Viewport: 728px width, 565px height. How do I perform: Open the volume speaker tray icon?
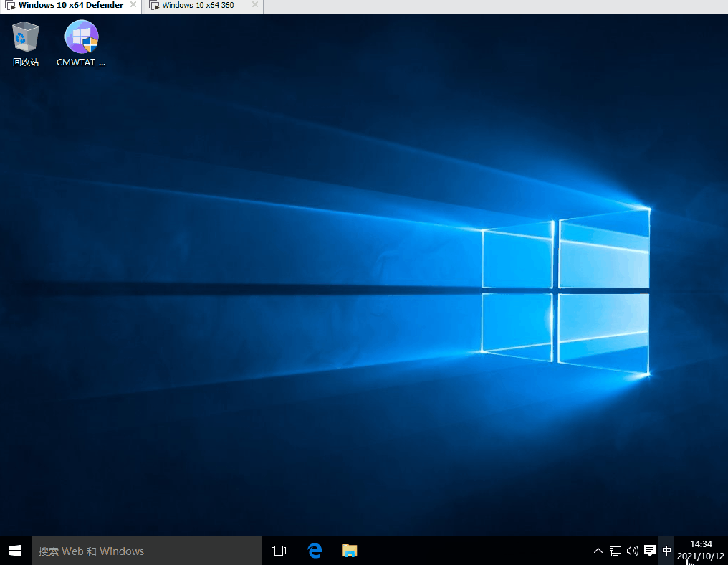coord(633,551)
